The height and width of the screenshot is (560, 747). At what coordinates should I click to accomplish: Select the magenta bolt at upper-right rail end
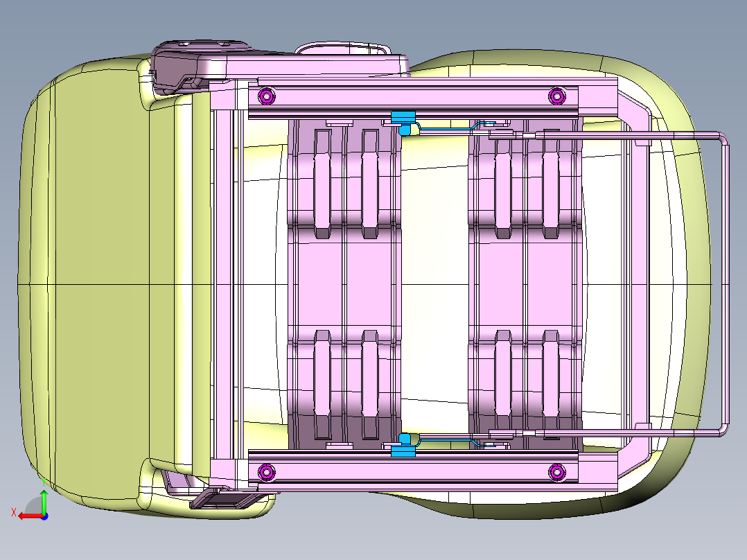[557, 96]
